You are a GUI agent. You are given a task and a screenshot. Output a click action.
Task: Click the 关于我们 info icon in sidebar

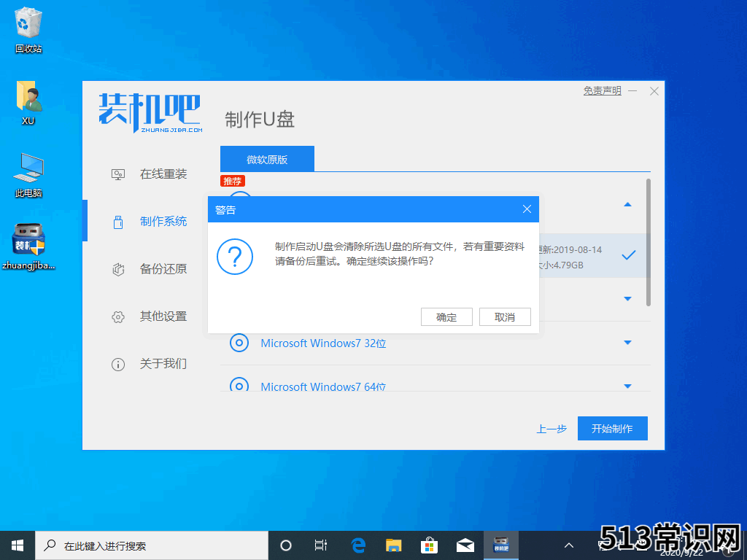[x=118, y=365]
